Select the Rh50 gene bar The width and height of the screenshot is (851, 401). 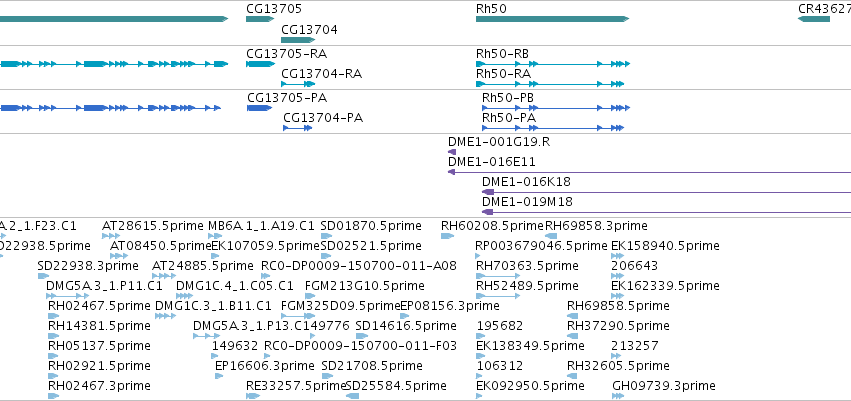[552, 19]
